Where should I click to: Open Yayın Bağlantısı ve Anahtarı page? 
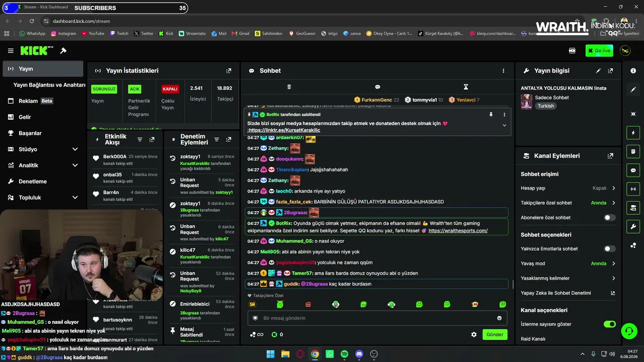click(49, 85)
